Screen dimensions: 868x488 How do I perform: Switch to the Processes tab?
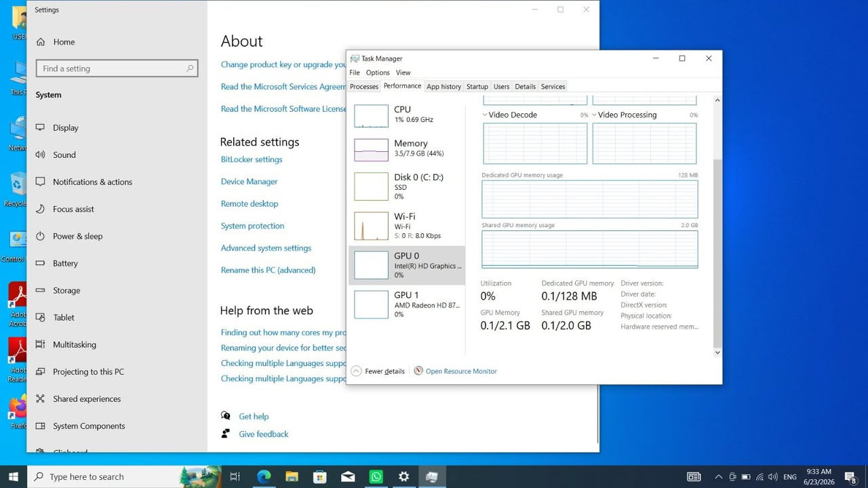364,87
